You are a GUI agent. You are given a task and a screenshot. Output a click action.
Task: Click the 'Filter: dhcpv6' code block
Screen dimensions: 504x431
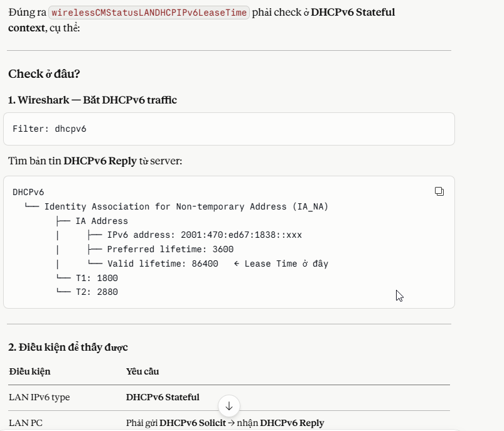50,129
